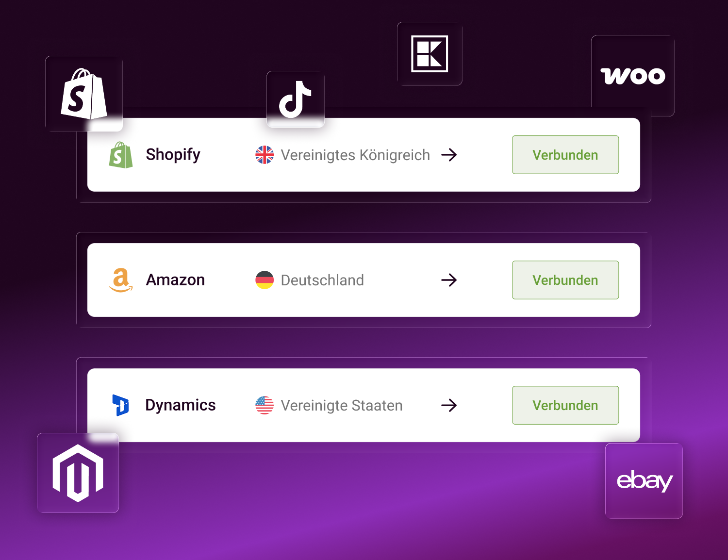
Task: Click the Amazon logo in row
Action: click(121, 280)
